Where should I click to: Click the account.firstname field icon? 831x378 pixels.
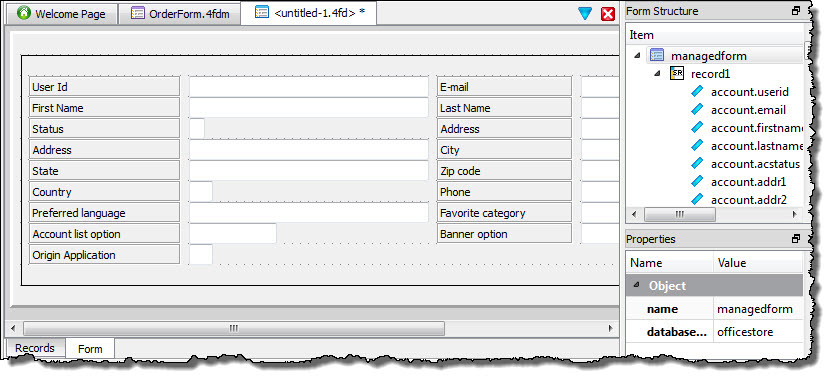697,127
